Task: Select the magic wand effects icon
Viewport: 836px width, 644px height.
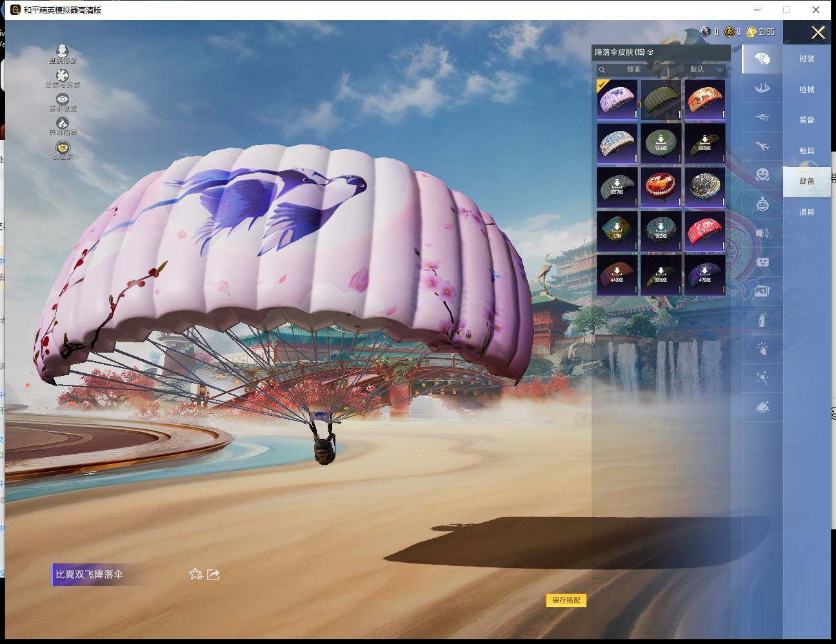Action: pos(762,378)
